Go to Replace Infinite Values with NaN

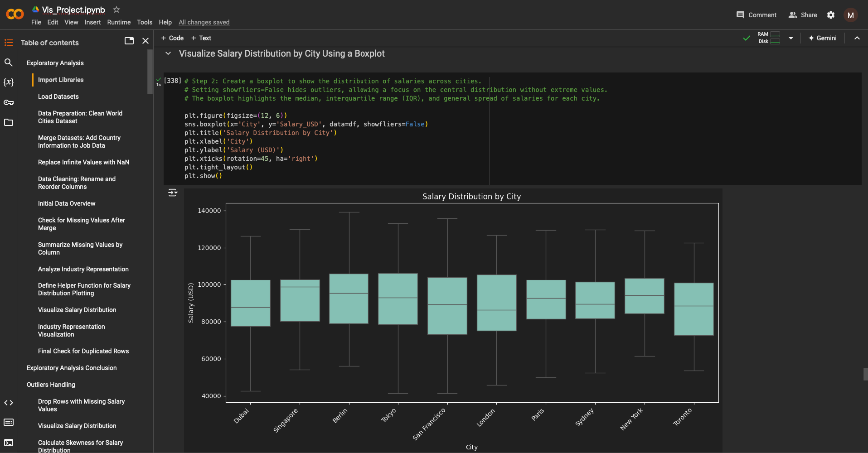coord(84,162)
